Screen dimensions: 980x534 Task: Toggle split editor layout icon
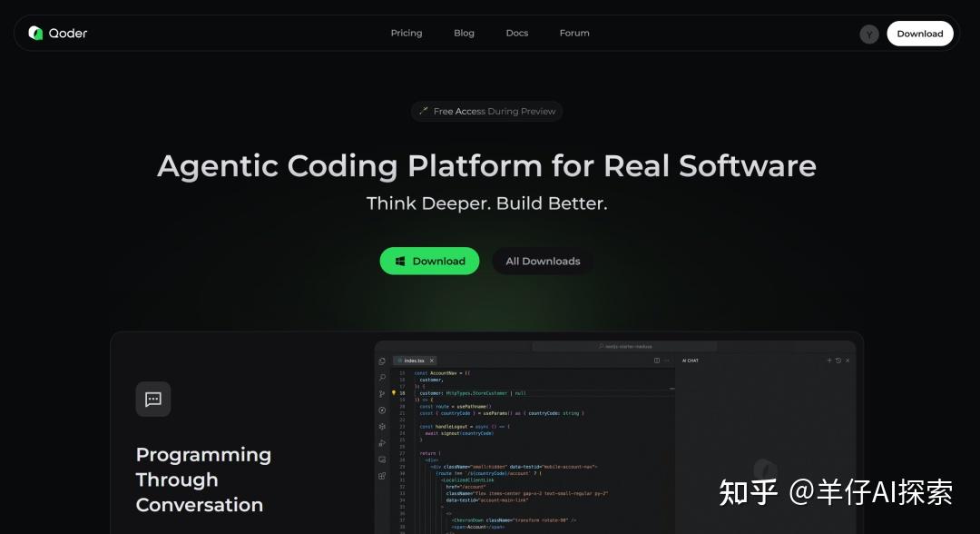pyautogui.click(x=657, y=361)
